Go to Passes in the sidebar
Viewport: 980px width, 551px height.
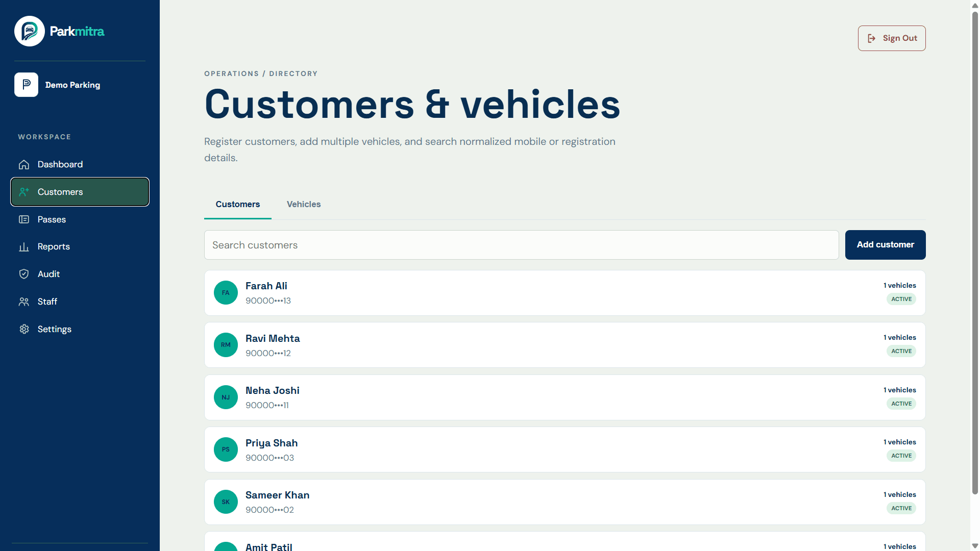[80, 219]
